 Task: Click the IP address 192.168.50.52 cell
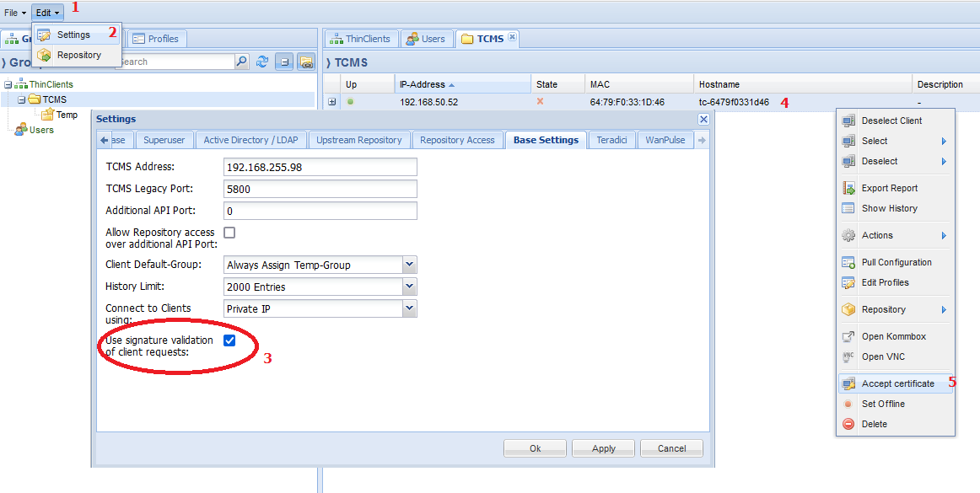(x=428, y=102)
